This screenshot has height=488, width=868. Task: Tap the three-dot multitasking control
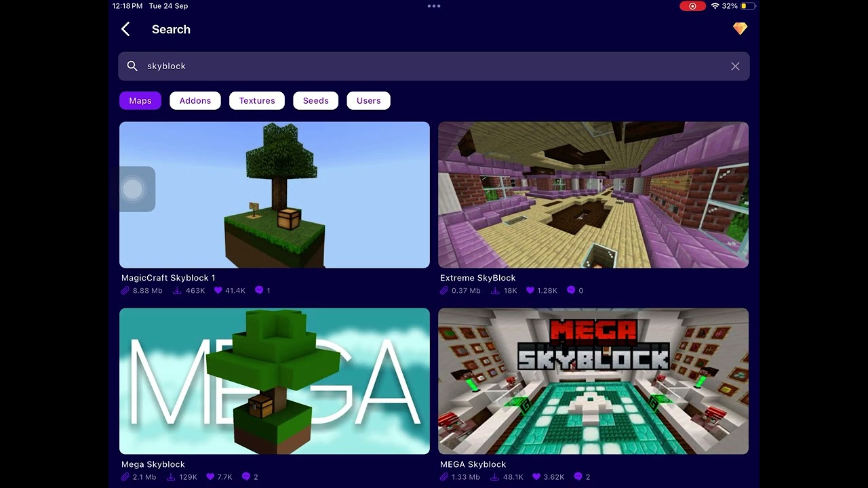click(x=434, y=6)
